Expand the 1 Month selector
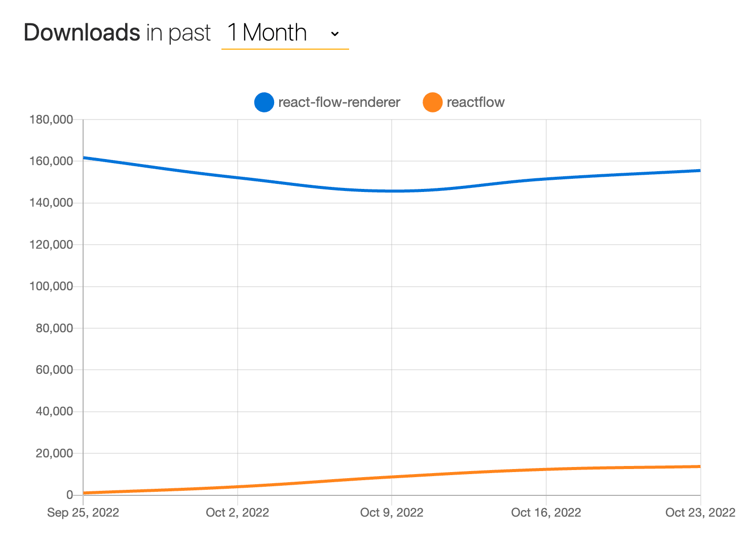Viewport: 756px width, 545px height. (x=284, y=33)
